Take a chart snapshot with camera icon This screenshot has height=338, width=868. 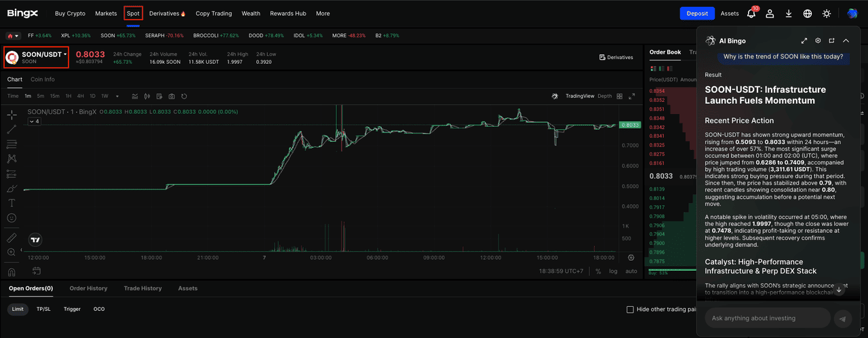coord(172,96)
